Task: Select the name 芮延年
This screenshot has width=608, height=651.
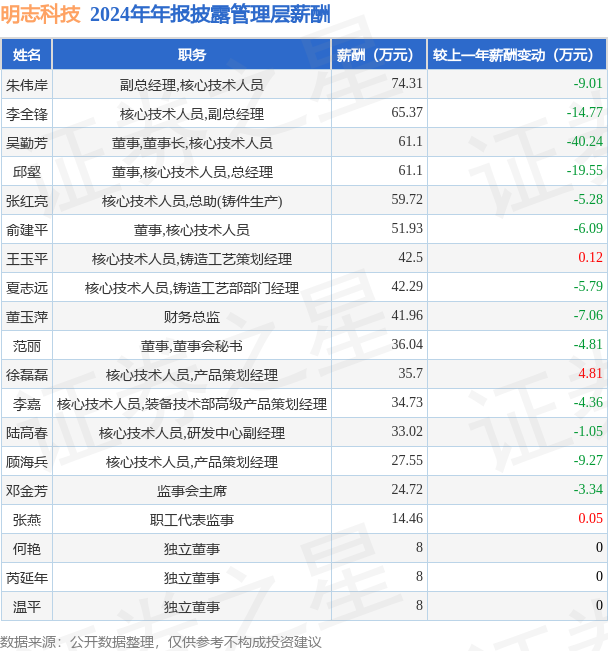Action: click(x=27, y=578)
